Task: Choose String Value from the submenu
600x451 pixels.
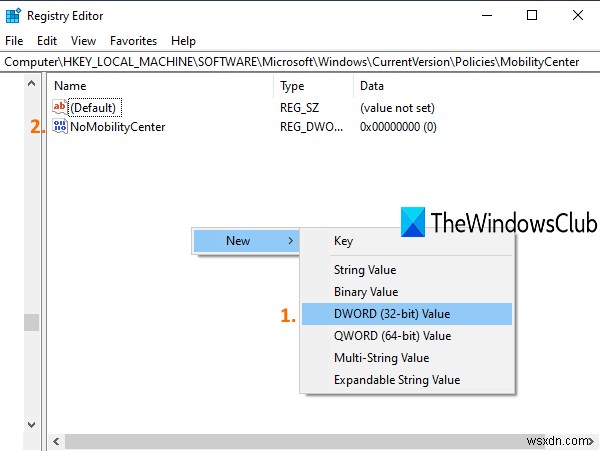Action: click(407, 270)
